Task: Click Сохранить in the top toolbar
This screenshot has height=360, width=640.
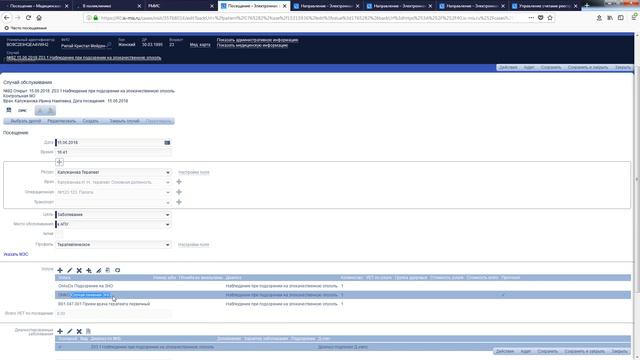Action: click(551, 67)
